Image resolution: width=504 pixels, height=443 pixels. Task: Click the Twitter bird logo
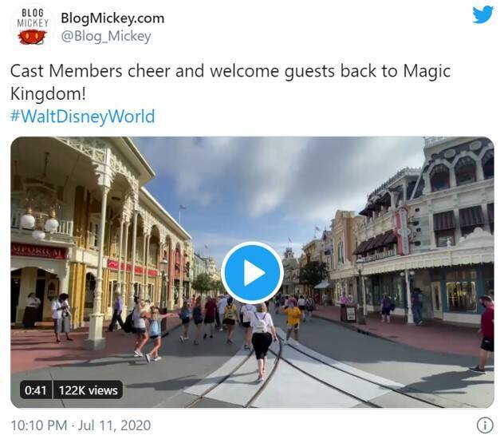click(x=482, y=14)
